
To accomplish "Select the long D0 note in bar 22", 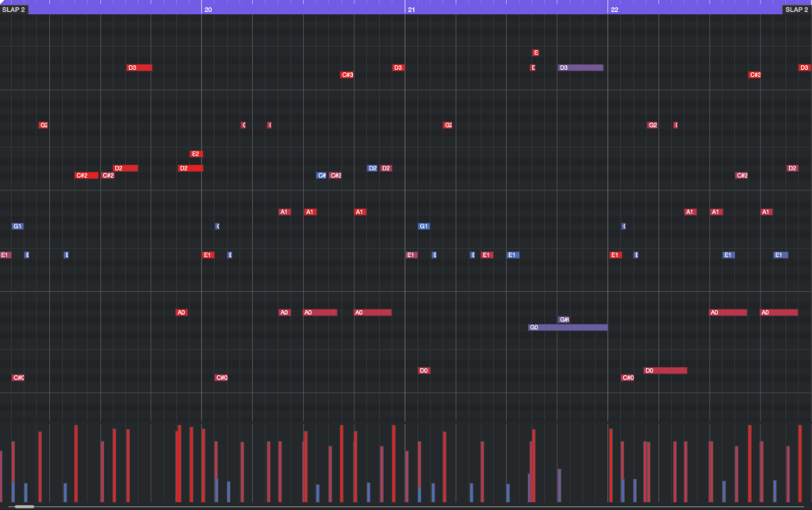I will [x=665, y=370].
